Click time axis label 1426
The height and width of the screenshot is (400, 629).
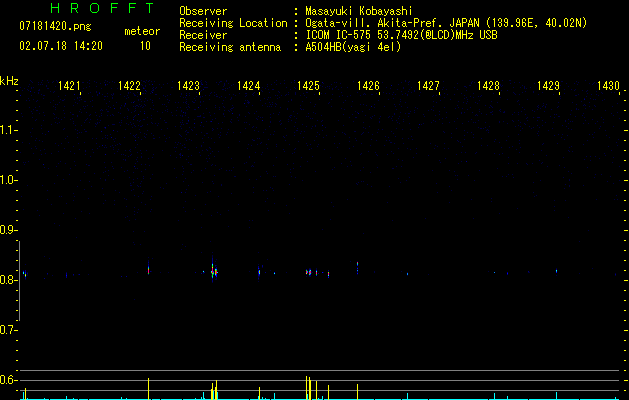[368, 85]
